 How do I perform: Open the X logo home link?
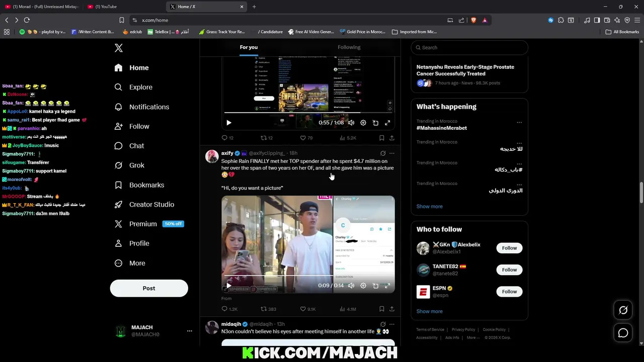119,48
